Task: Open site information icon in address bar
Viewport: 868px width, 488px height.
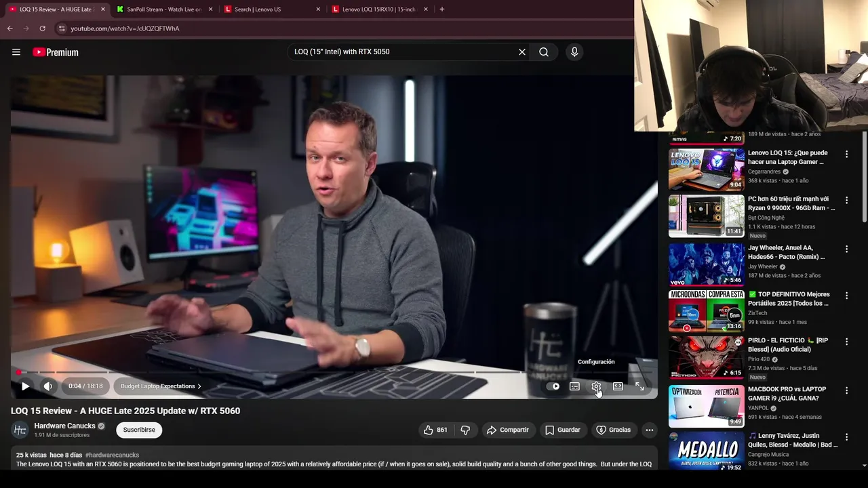Action: [x=61, y=28]
